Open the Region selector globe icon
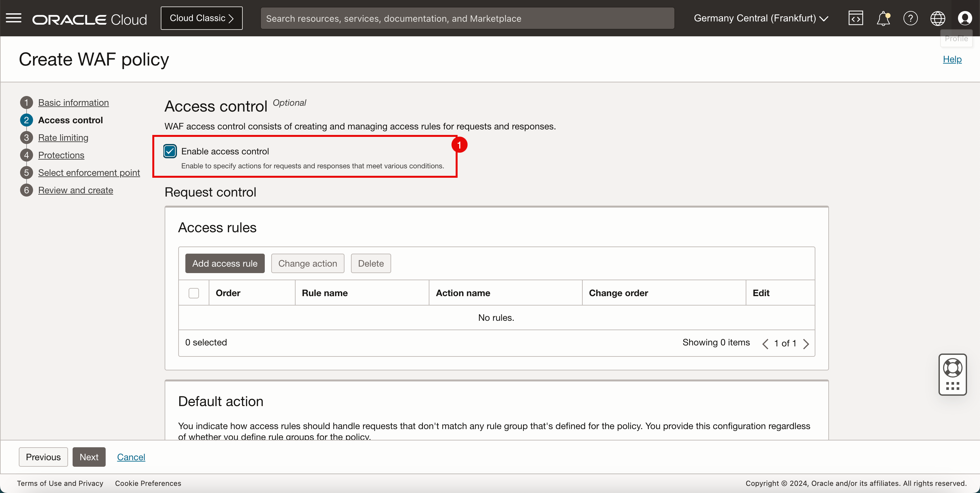 (937, 18)
